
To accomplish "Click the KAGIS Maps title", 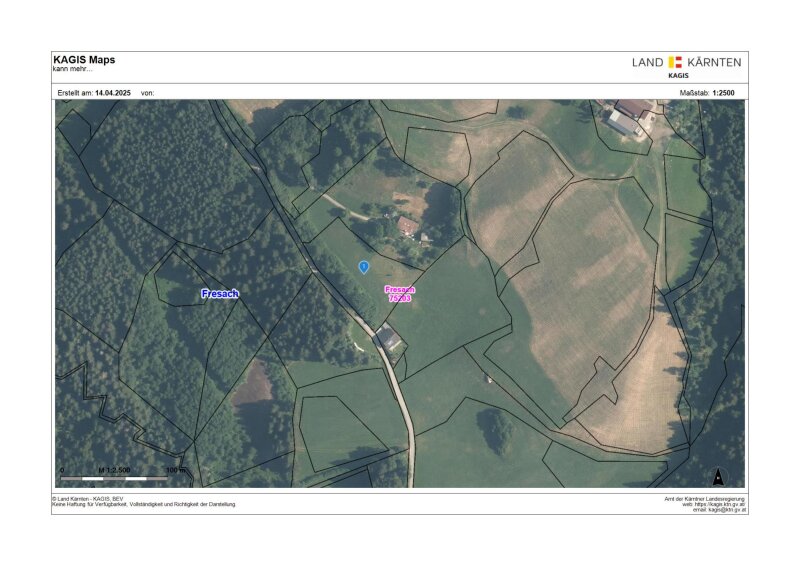I will (84, 60).
